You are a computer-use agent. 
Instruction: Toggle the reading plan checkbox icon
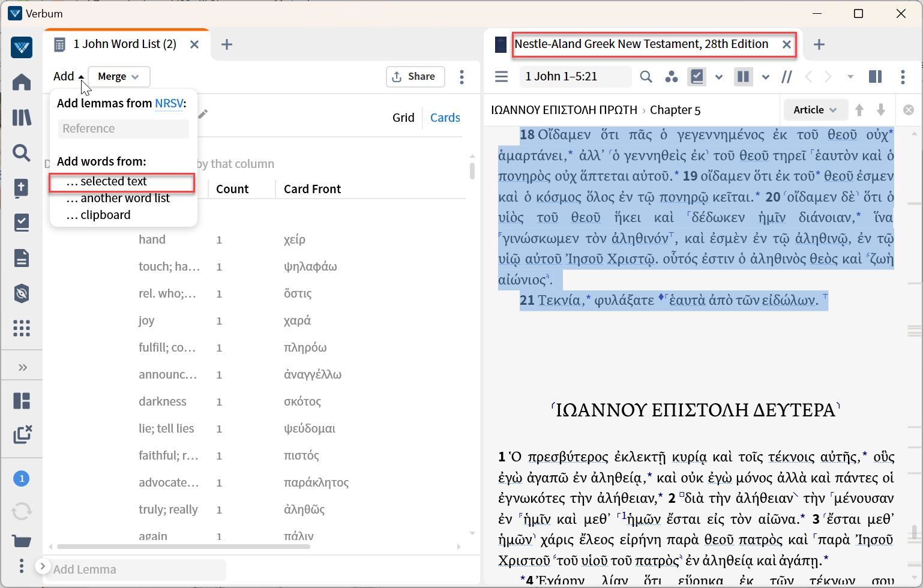click(x=697, y=76)
